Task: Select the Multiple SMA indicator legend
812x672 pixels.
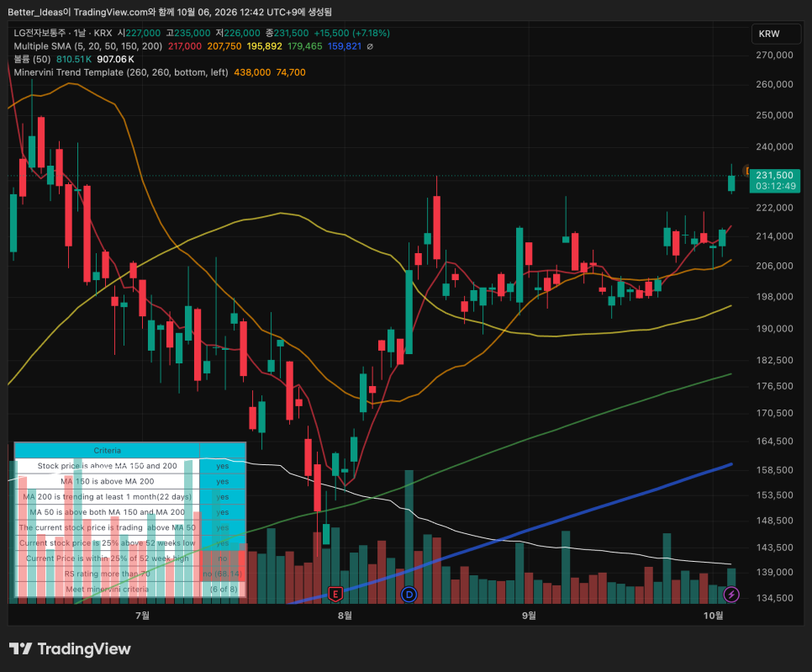Action: [88, 46]
